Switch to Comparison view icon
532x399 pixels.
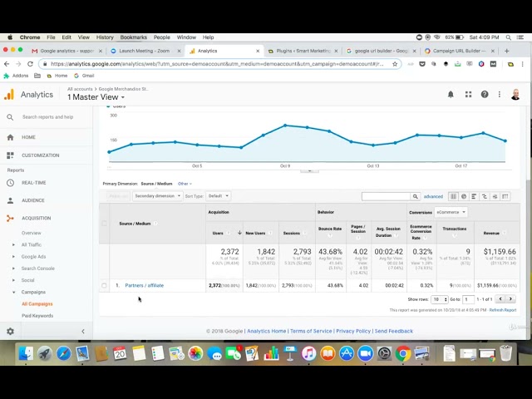(485, 196)
